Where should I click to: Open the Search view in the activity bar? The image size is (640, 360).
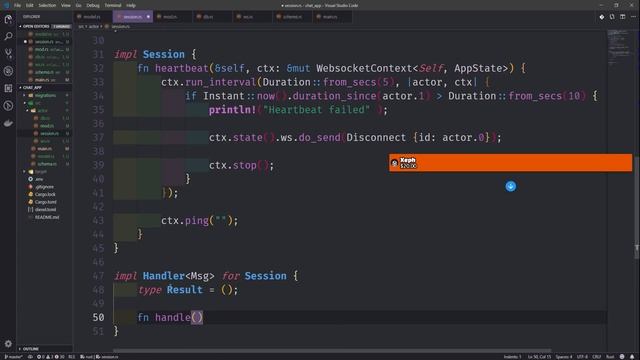click(8, 36)
